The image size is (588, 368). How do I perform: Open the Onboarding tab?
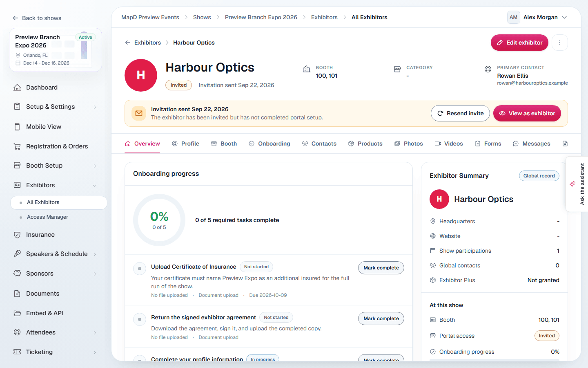[x=269, y=144]
